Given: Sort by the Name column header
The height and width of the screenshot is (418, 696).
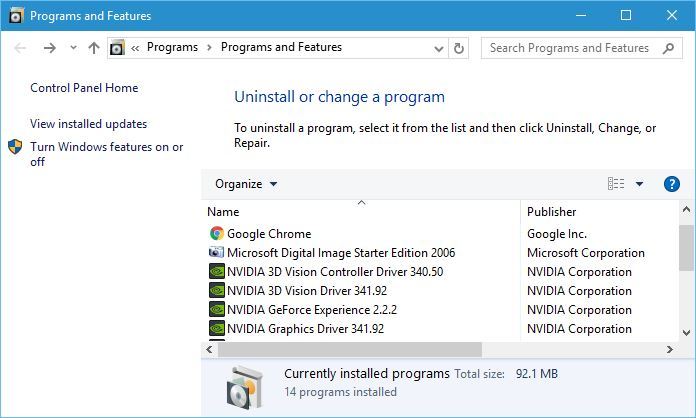Looking at the screenshot, I should 223,212.
